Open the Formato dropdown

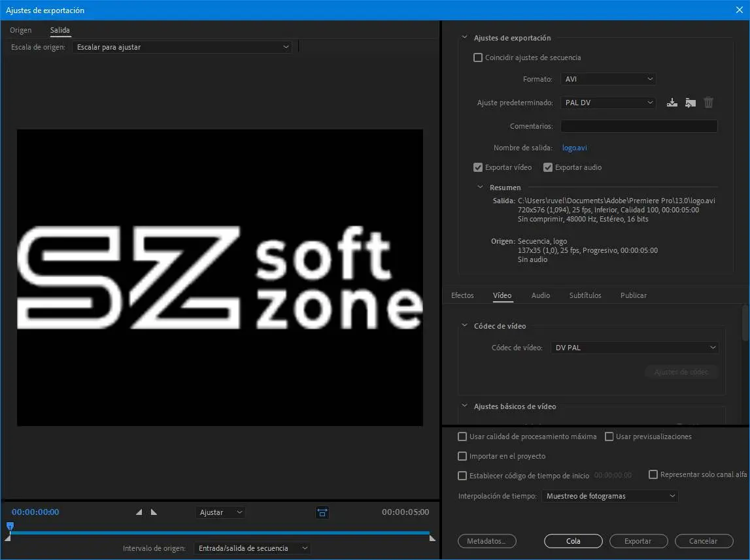pos(608,79)
